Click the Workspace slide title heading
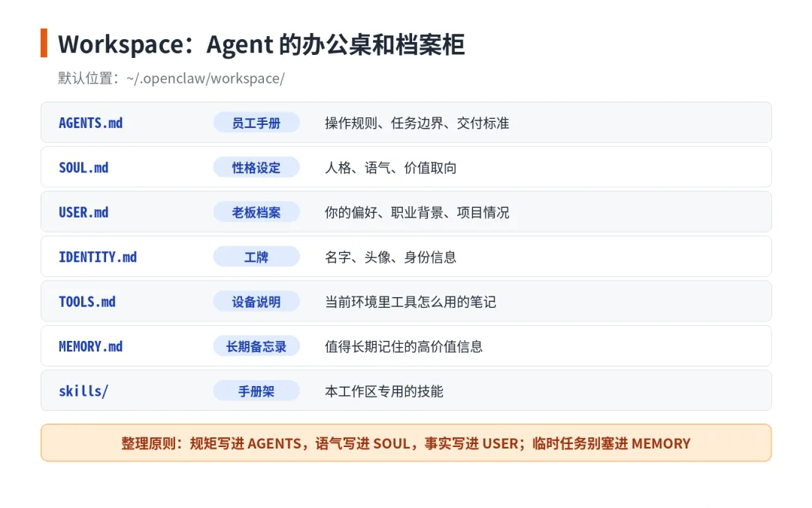 (262, 44)
